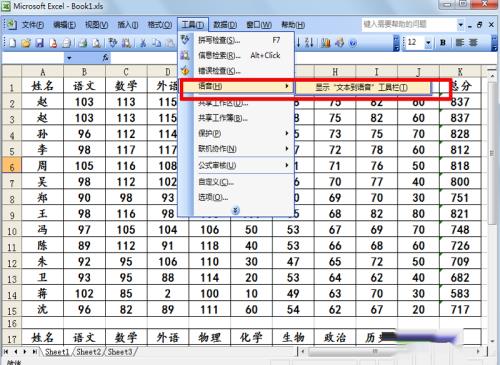Select 选项(O)... menu entry
This screenshot has width=500, height=365.
236,197
